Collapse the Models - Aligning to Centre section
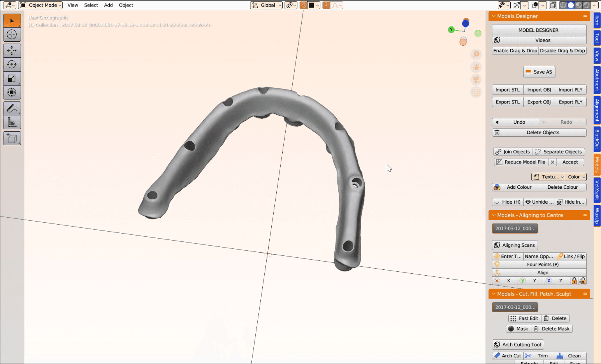601x364 pixels. pyautogui.click(x=494, y=215)
